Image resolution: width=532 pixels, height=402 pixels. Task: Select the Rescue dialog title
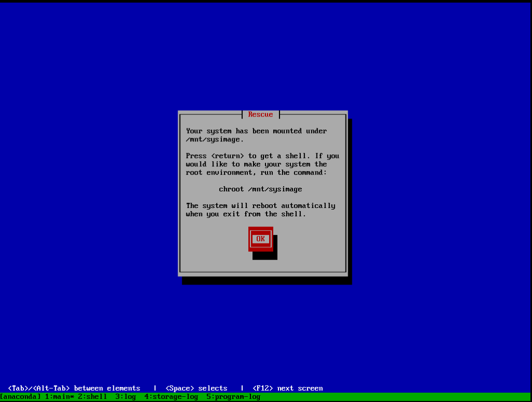pyautogui.click(x=260, y=114)
